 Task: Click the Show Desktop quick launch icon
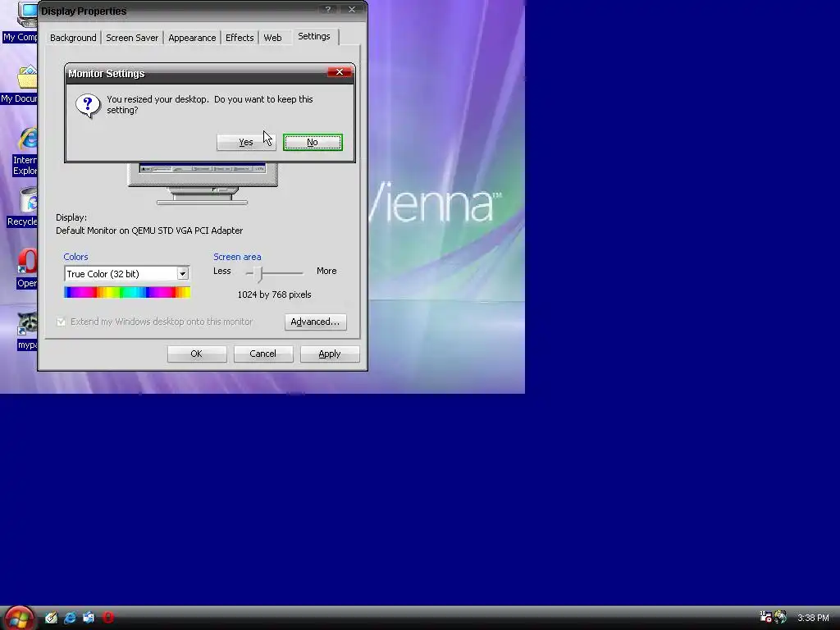[51, 618]
